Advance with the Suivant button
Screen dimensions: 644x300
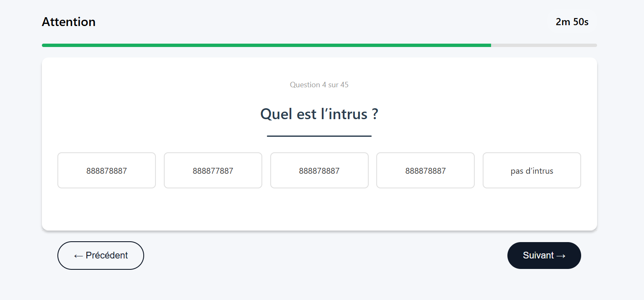(x=544, y=256)
